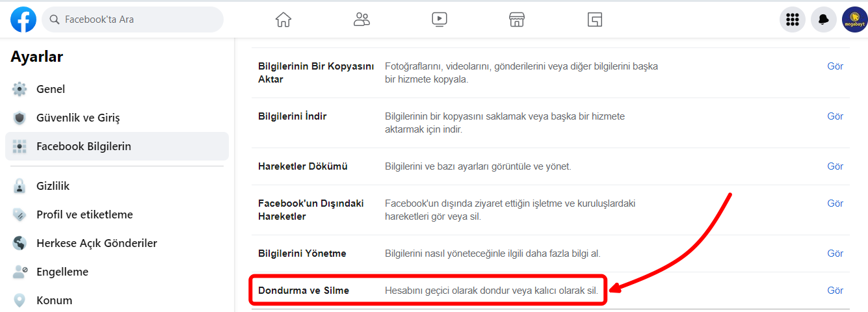
Task: Open the Marketplace icon
Action: pyautogui.click(x=517, y=19)
